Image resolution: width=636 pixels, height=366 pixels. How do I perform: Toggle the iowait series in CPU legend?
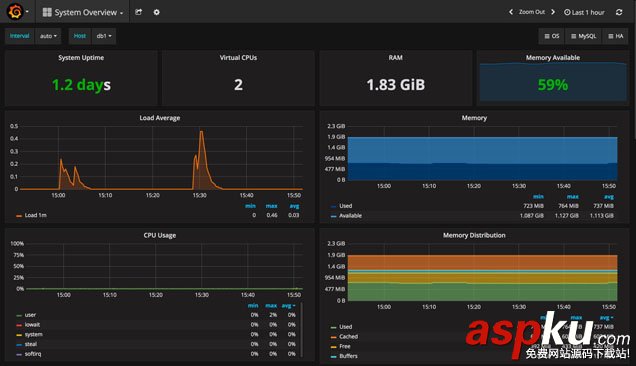32,325
